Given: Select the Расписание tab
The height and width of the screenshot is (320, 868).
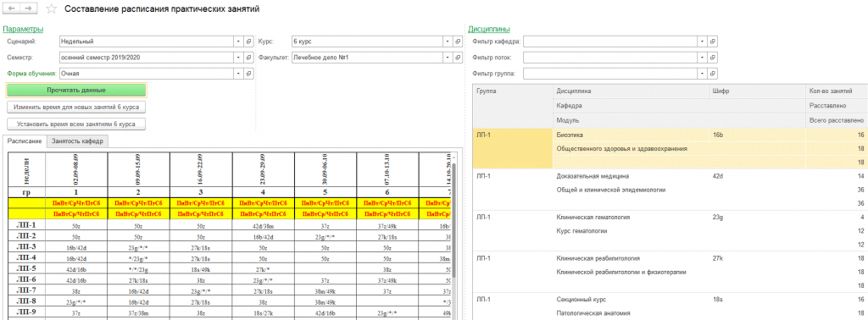Looking at the screenshot, I should pyautogui.click(x=25, y=141).
